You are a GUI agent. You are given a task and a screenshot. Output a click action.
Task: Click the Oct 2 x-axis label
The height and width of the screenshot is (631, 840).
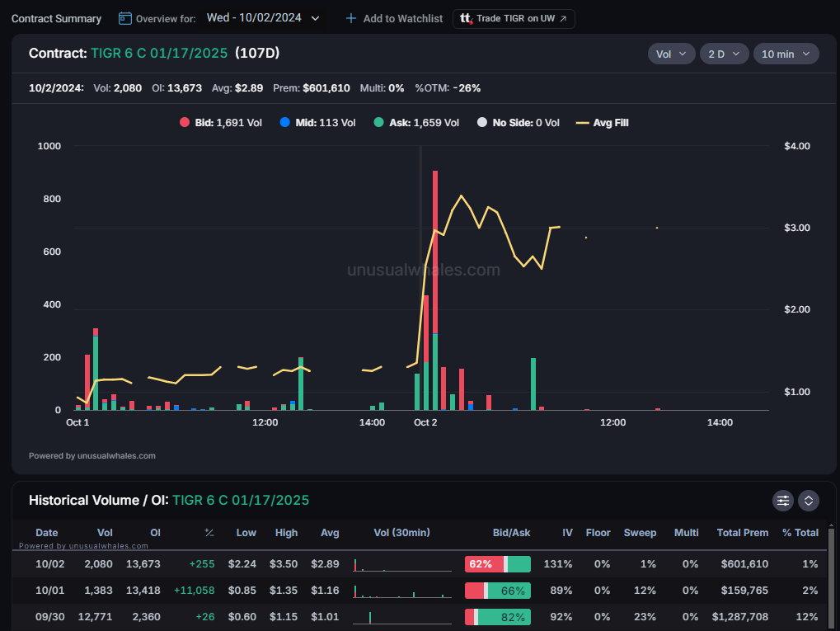[425, 422]
